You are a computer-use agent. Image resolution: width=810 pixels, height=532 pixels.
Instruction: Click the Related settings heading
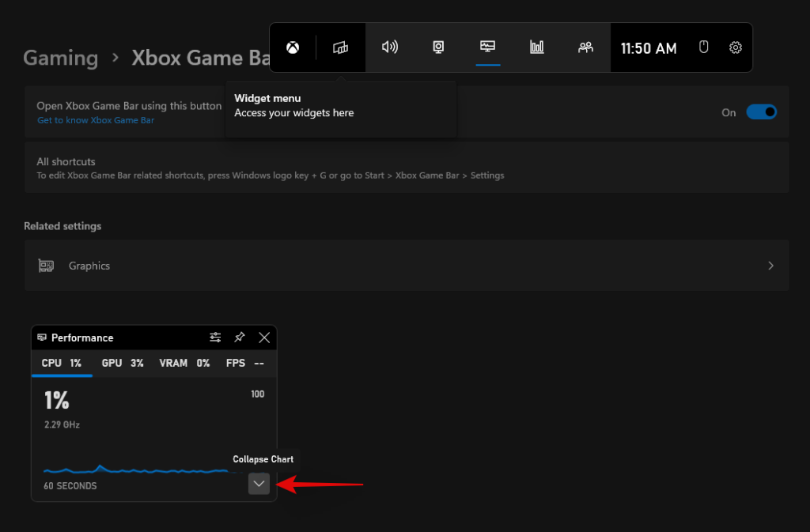pyautogui.click(x=62, y=226)
